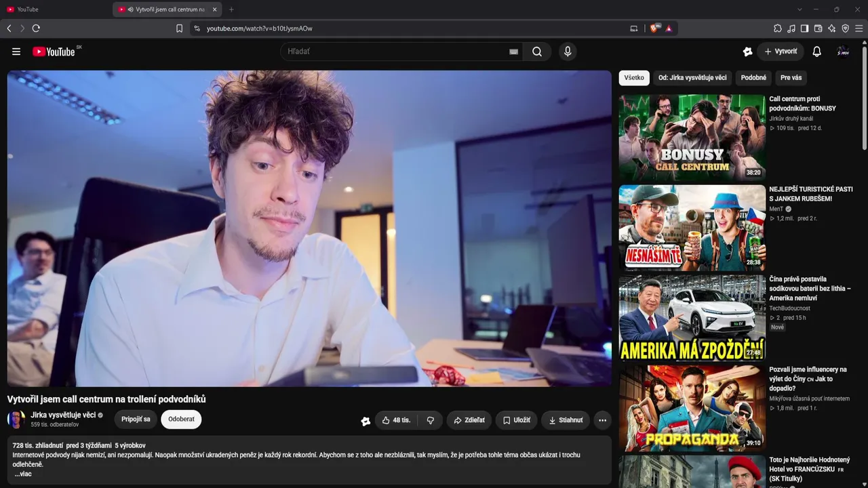
Task: Click the 'Jirkův druhý kanál' channel name
Action: [x=791, y=119]
